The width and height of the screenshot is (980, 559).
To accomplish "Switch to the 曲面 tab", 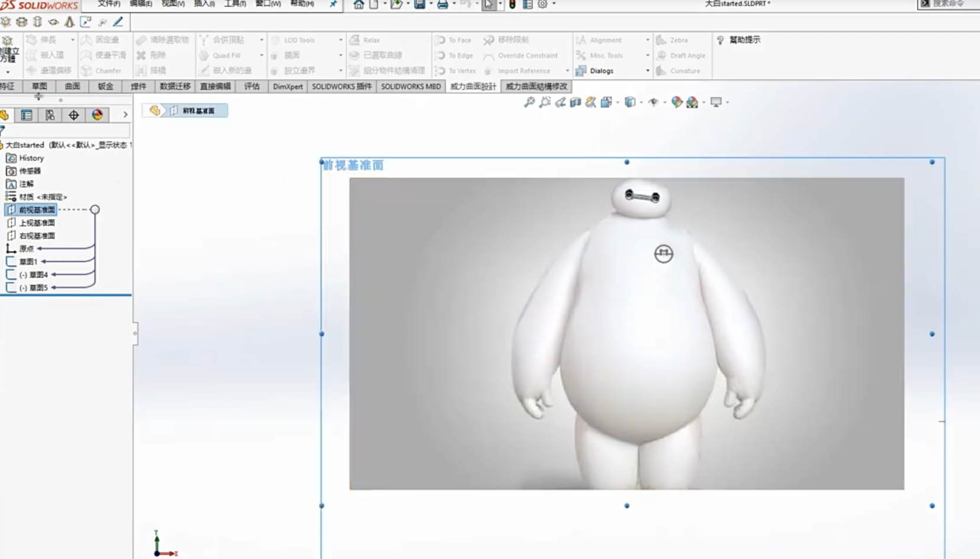I will click(x=73, y=86).
